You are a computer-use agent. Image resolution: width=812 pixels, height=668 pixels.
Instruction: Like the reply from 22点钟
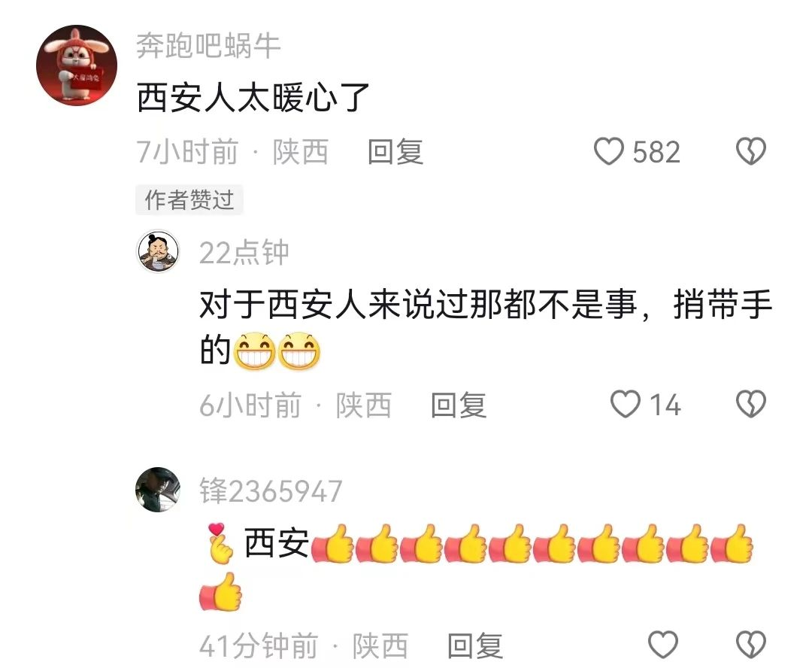[x=626, y=404]
